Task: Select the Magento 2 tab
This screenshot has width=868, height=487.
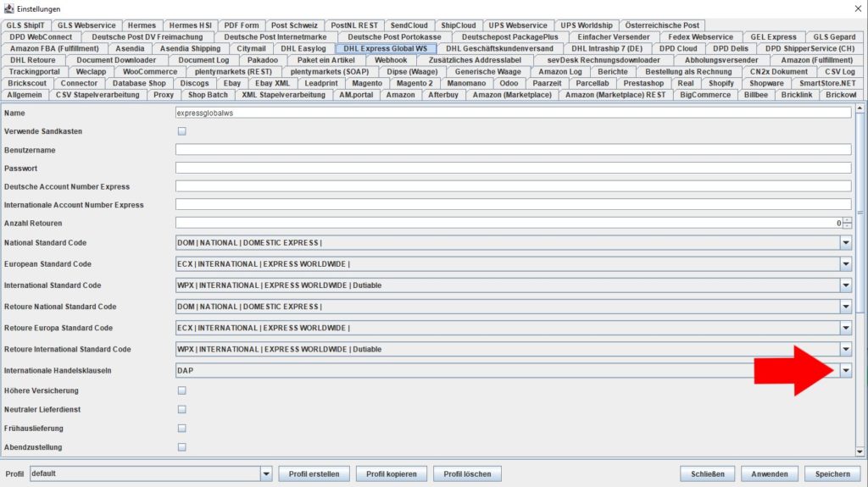Action: 415,83
